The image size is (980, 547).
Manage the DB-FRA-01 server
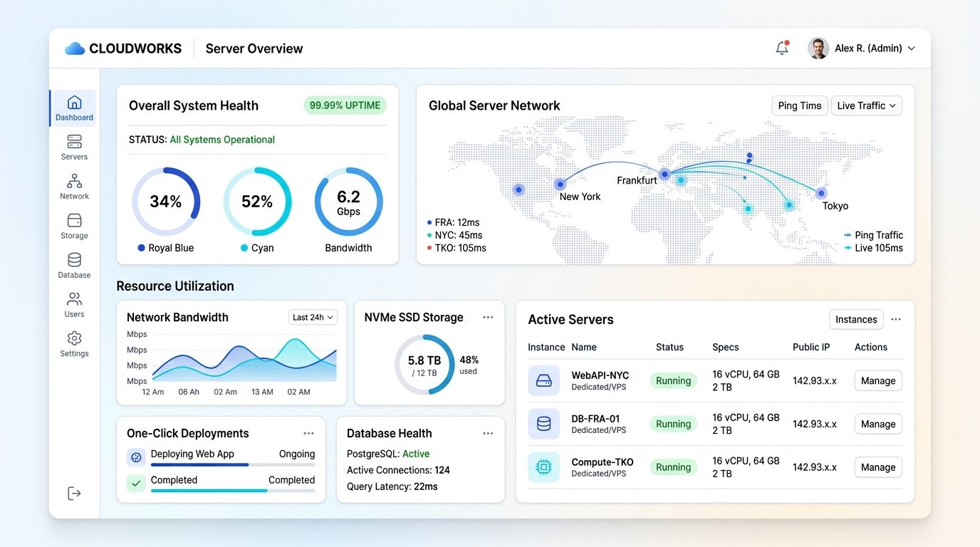point(878,424)
